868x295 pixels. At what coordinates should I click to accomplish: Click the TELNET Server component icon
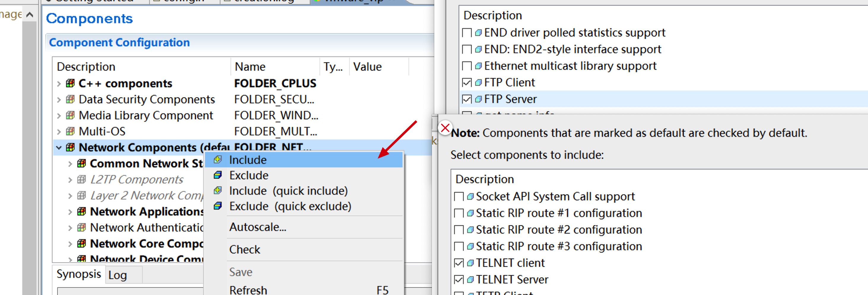tap(470, 279)
